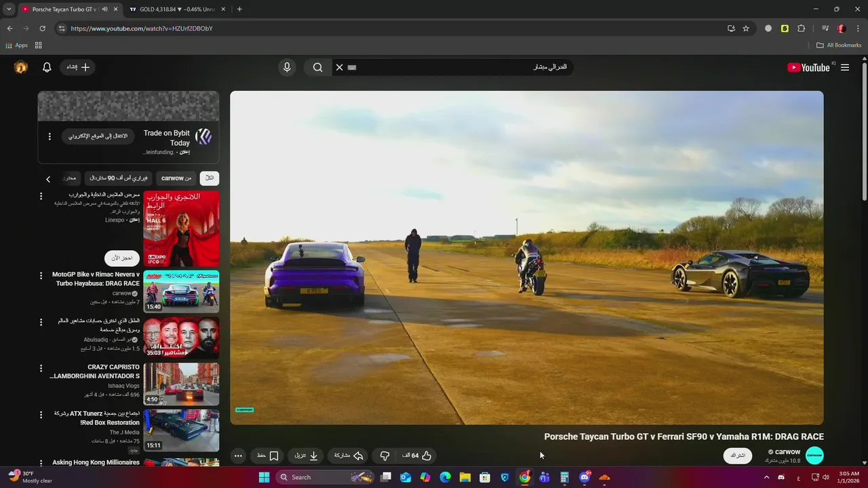Open the Chrome extensions puzzle icon

pyautogui.click(x=801, y=28)
